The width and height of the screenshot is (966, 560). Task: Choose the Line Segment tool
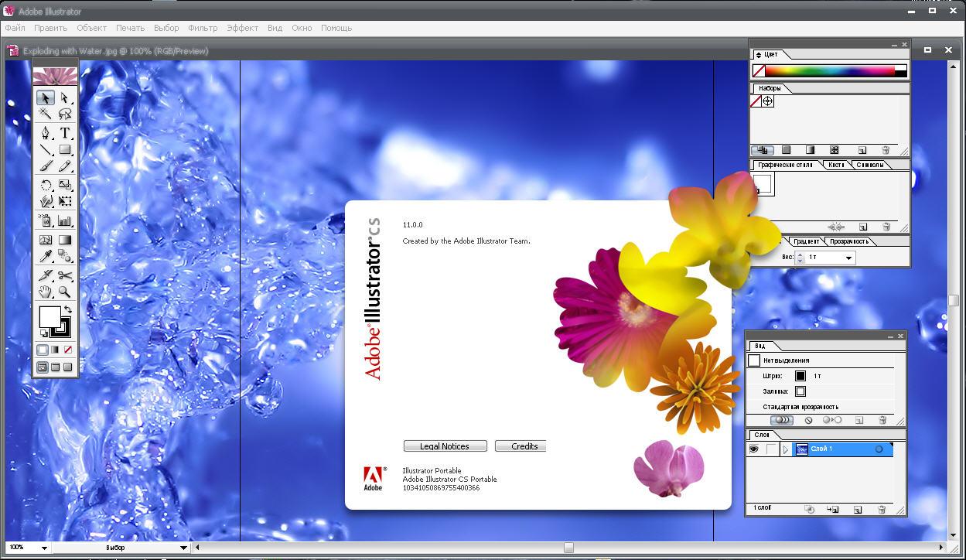(x=46, y=149)
